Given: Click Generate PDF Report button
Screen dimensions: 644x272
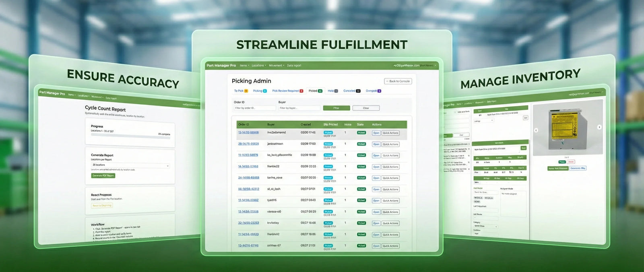Looking at the screenshot, I should 103,175.
